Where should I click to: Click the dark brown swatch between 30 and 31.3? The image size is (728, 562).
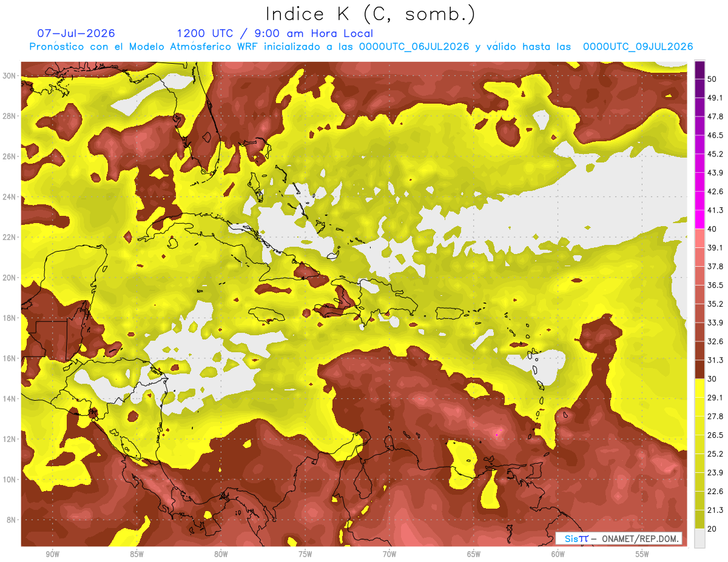[x=699, y=369]
